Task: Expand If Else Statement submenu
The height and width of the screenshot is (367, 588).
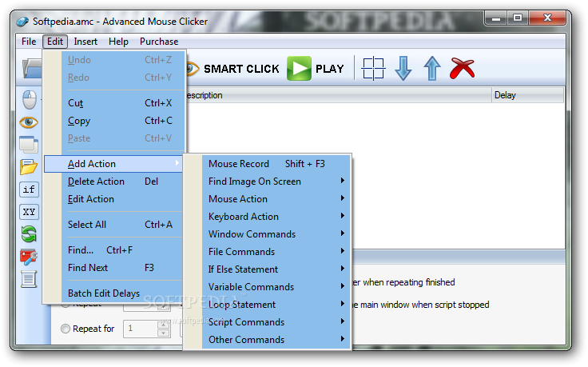Action: click(276, 269)
